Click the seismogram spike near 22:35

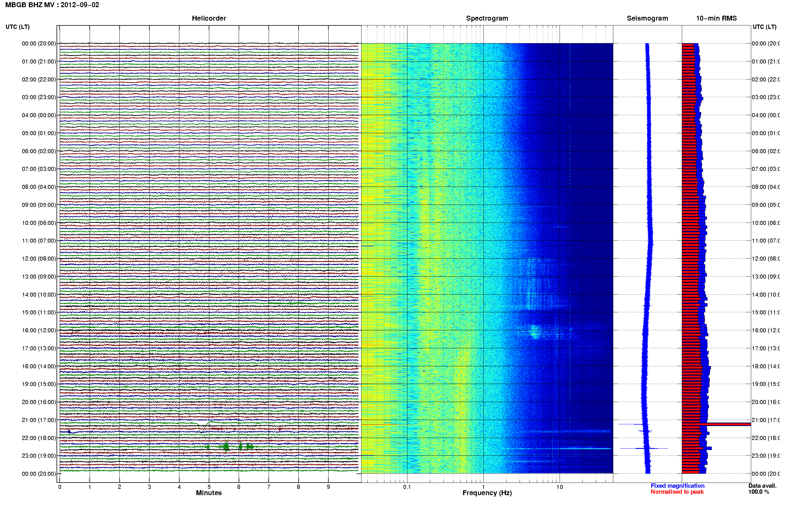(x=644, y=448)
